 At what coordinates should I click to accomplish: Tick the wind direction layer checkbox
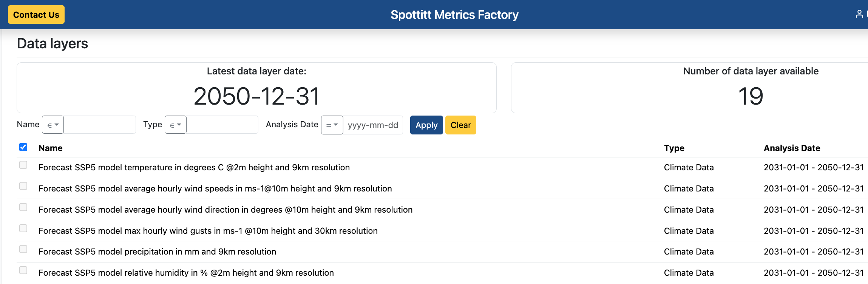coord(23,207)
